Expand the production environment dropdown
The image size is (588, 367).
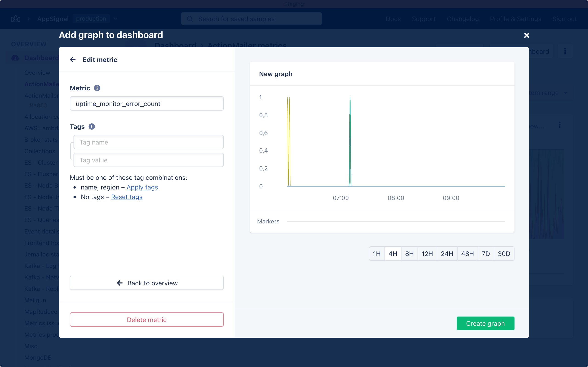[x=116, y=19]
